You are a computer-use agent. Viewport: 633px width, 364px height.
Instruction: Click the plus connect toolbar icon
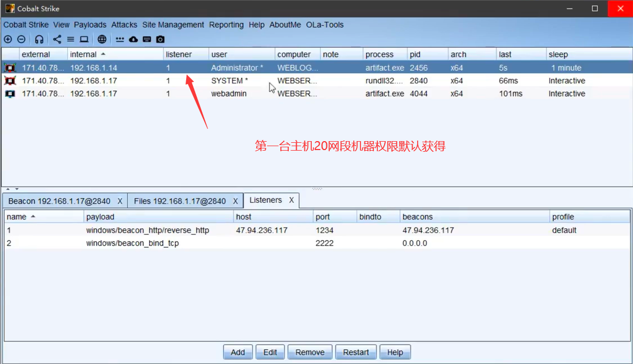point(8,39)
